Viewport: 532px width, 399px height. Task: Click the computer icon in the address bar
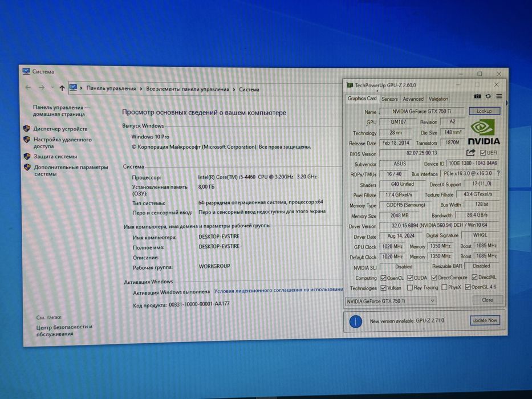click(73, 88)
